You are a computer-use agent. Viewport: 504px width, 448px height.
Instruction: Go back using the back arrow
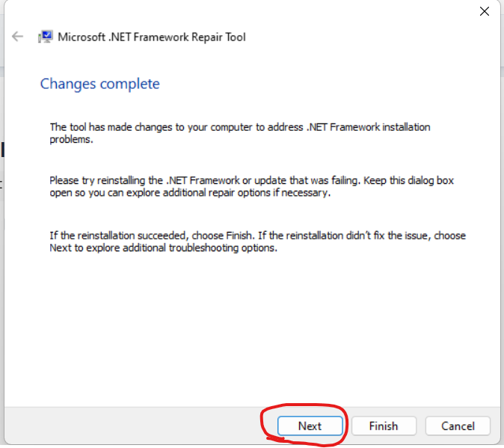coord(17,37)
